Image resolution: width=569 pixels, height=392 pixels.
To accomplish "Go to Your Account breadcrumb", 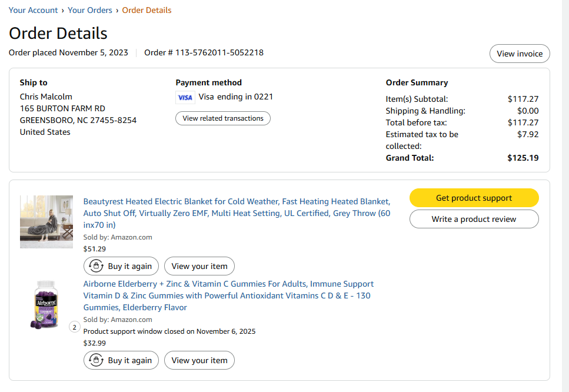I will click(x=33, y=10).
